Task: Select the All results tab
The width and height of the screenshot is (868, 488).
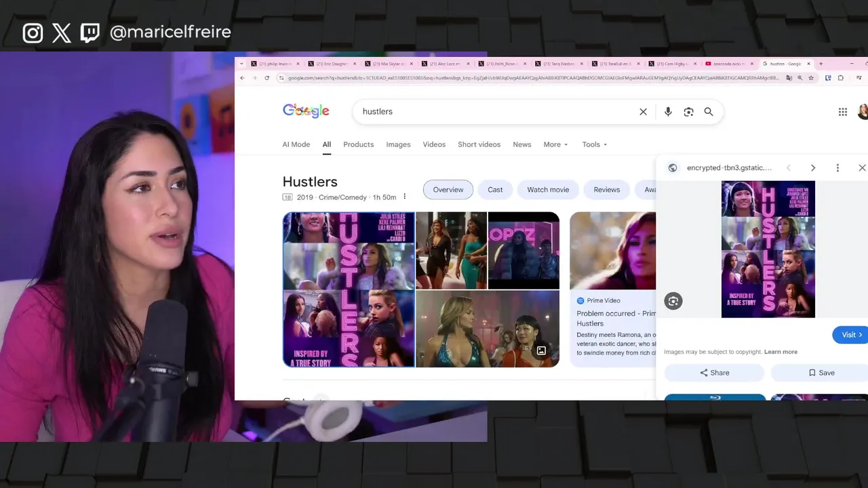Action: point(327,144)
